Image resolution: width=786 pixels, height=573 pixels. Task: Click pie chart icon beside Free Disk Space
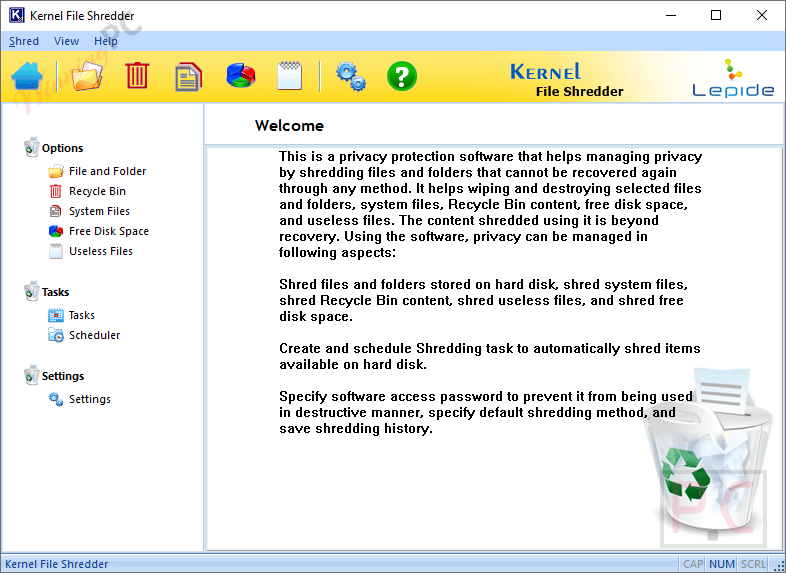coord(56,231)
